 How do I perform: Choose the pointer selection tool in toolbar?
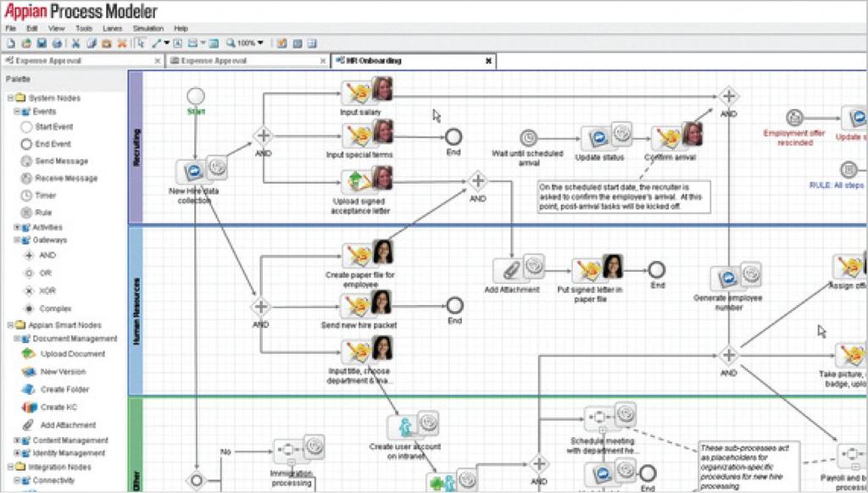click(x=141, y=43)
